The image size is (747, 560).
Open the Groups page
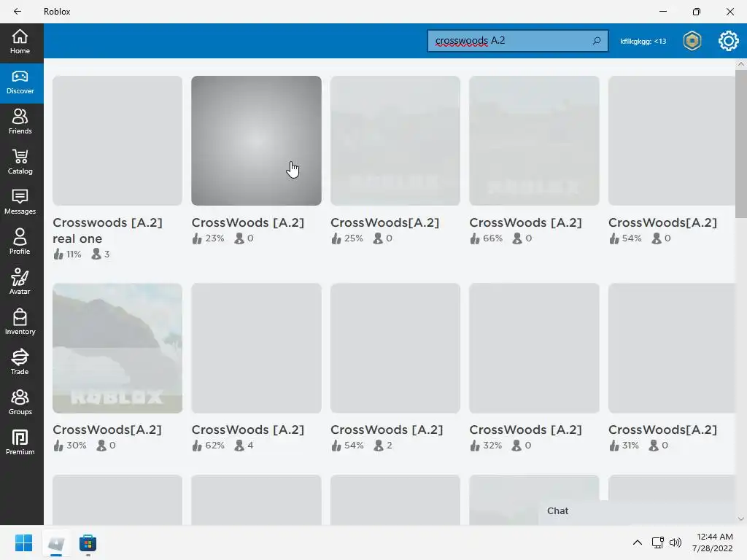[x=21, y=403]
